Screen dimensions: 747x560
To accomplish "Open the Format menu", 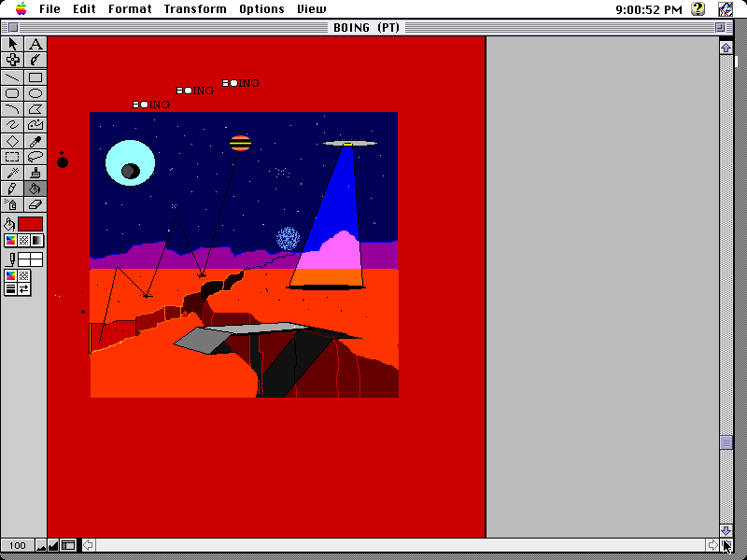I will click(130, 9).
